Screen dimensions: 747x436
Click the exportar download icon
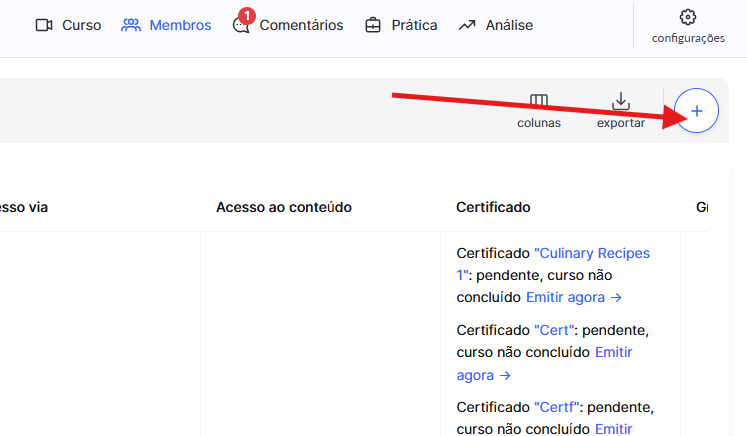621,101
